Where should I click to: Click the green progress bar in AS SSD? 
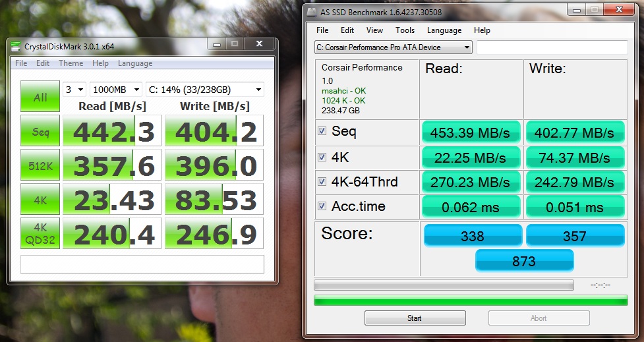point(471,300)
